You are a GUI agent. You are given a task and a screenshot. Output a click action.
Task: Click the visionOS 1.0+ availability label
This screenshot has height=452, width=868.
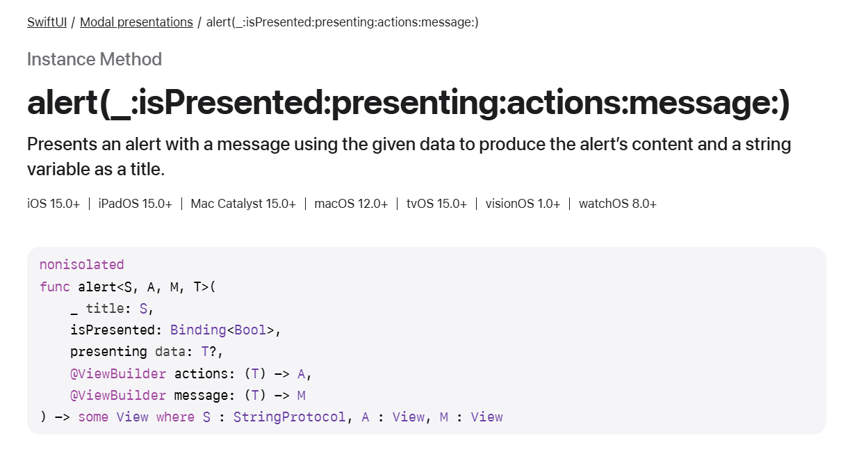[x=523, y=204]
